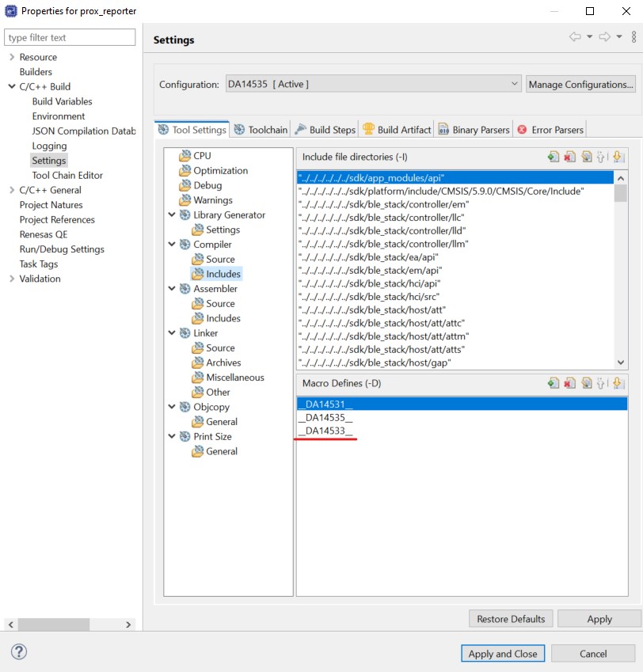Expand the Validation tree node

coord(12,279)
